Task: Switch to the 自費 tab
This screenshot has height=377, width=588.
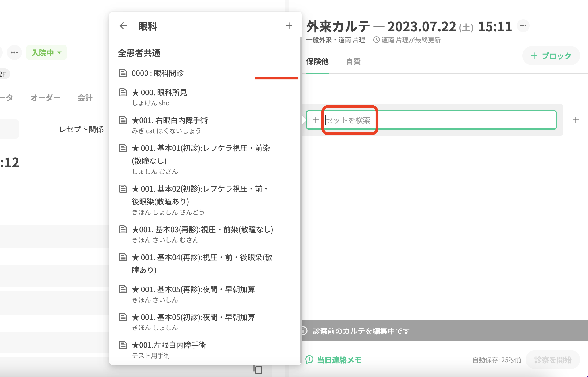Action: click(x=353, y=62)
